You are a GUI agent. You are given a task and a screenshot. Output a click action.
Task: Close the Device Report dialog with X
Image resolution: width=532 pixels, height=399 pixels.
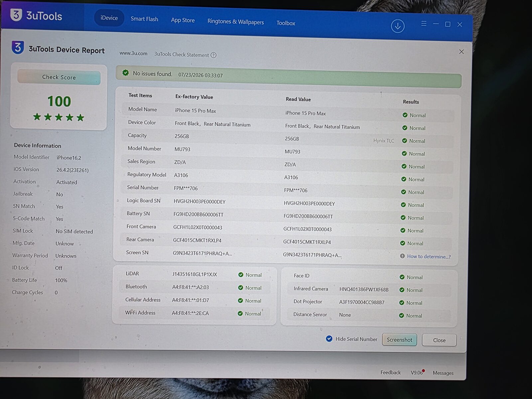(x=462, y=52)
